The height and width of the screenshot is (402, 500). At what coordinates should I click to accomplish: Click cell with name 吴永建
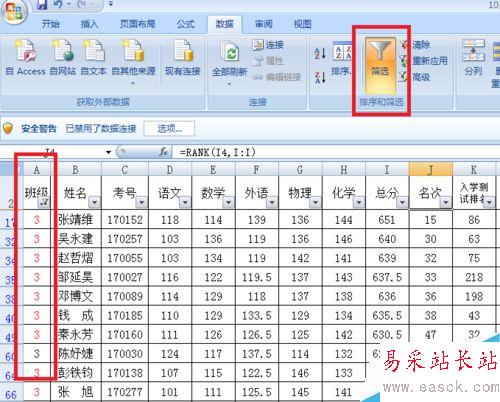[76, 239]
